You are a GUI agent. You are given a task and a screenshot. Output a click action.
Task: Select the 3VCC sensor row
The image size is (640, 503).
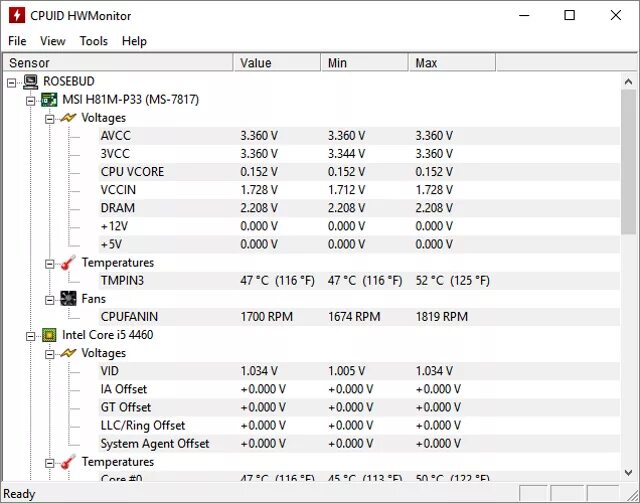[x=359, y=154]
